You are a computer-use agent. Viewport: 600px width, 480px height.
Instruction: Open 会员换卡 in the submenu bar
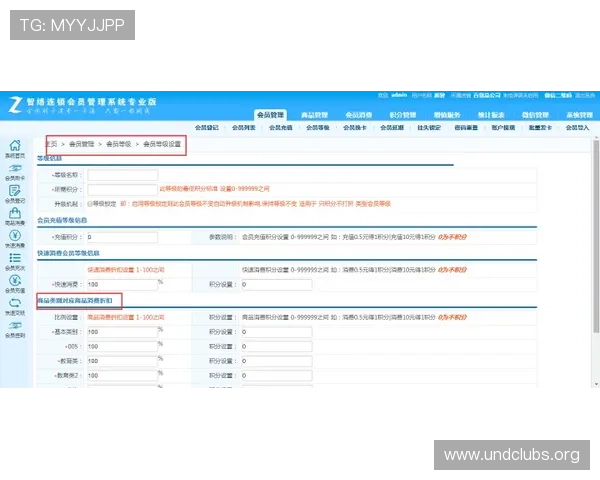click(x=355, y=127)
